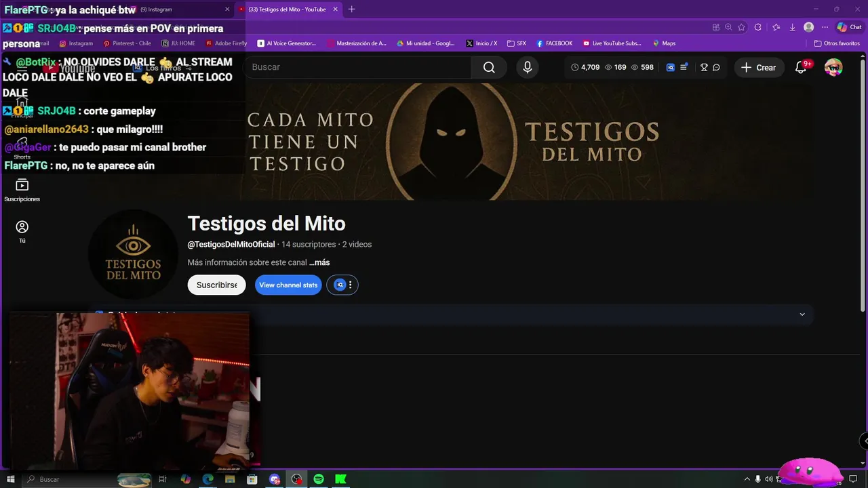Open Tú profile in YouTube sidebar
This screenshot has width=868, height=488.
tap(22, 232)
